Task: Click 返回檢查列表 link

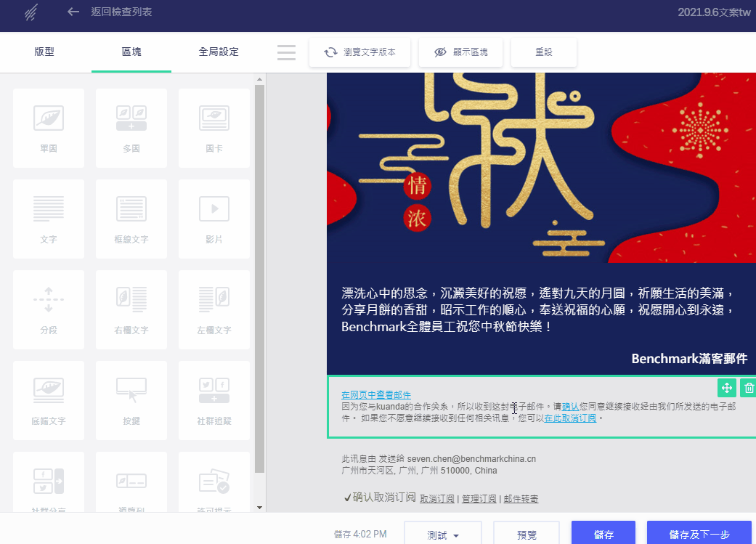Action: [121, 12]
